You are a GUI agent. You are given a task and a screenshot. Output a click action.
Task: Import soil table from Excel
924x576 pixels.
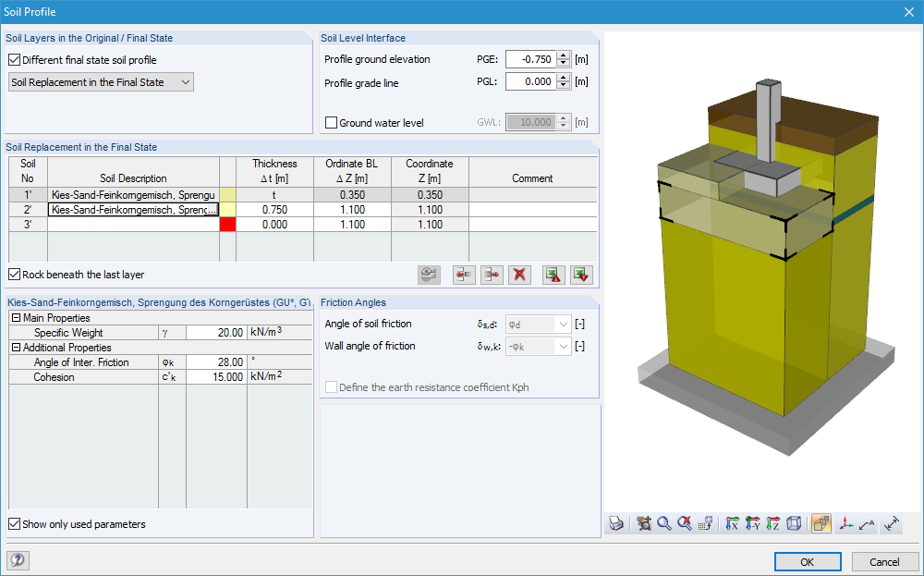pyautogui.click(x=581, y=275)
